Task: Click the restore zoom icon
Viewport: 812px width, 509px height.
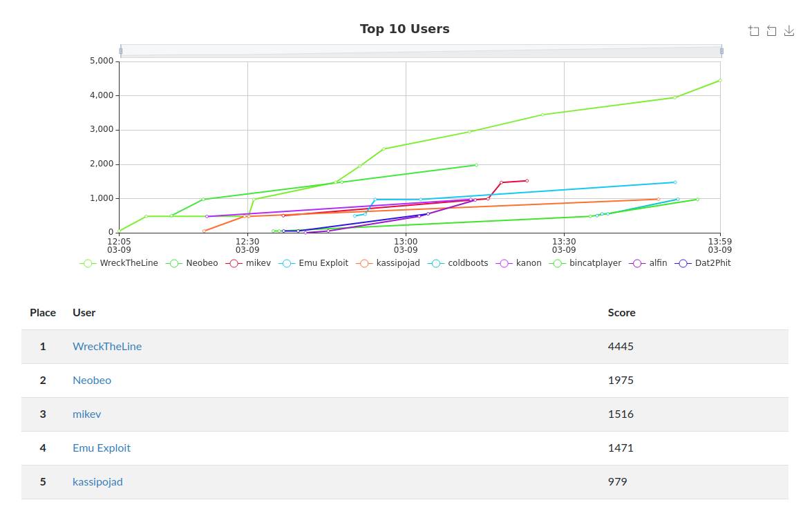Action: tap(771, 30)
